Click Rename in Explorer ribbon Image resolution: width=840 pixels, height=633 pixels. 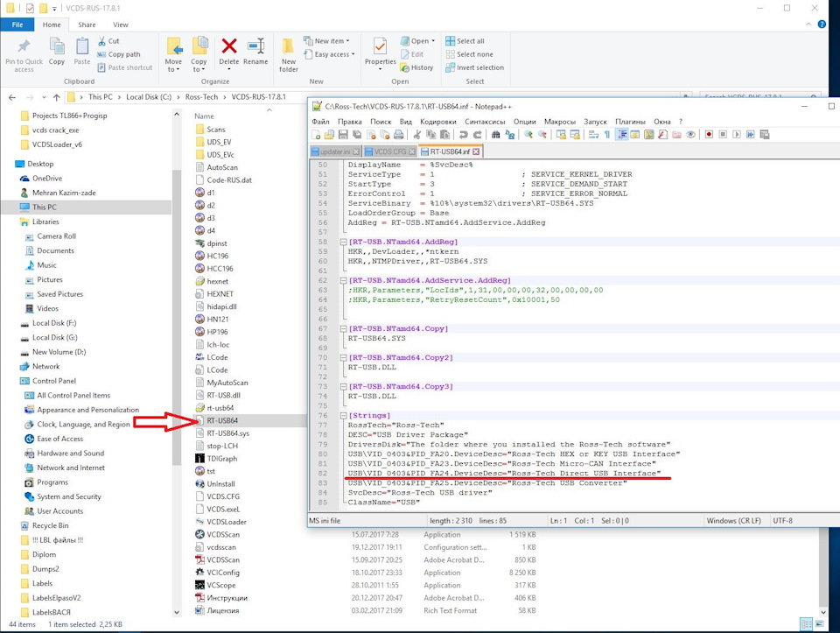click(255, 52)
